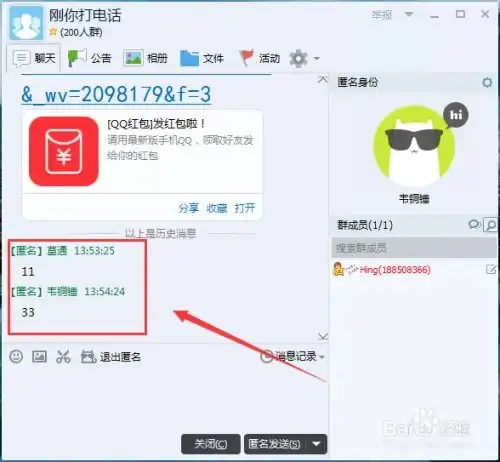Click the scissors screenshot icon

pos(63,356)
